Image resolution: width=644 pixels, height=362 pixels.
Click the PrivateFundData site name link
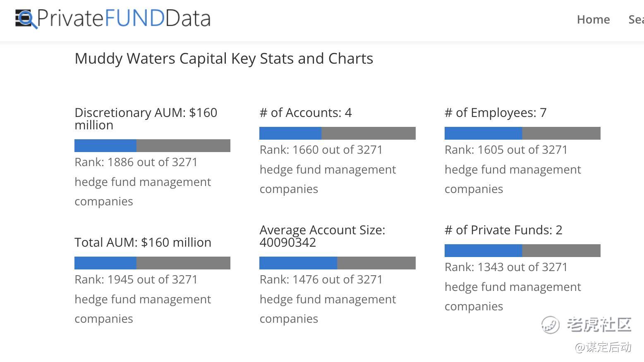(124, 19)
